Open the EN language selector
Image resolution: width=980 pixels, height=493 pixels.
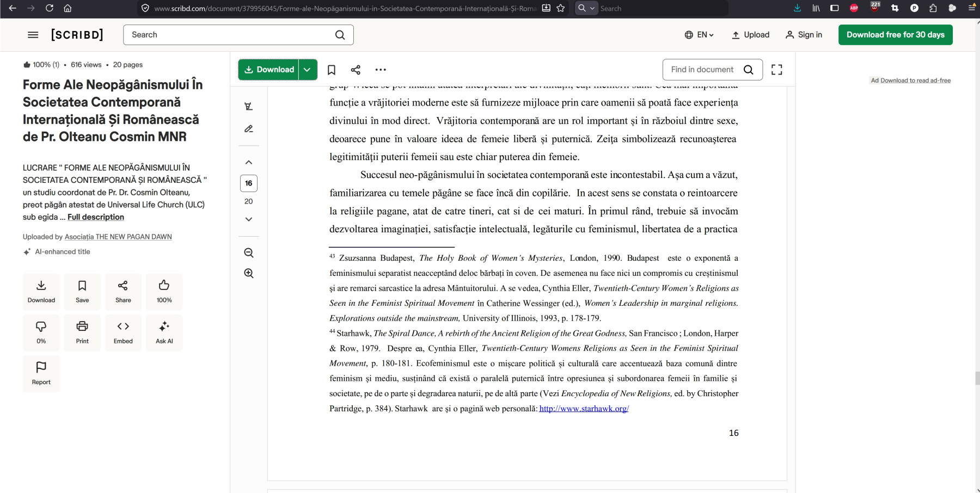699,35
